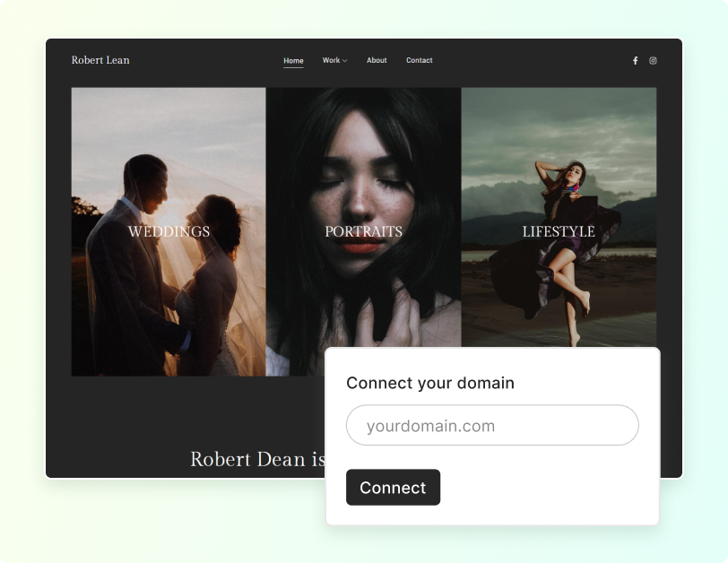Click the Connect your domain heading

pos(430,383)
